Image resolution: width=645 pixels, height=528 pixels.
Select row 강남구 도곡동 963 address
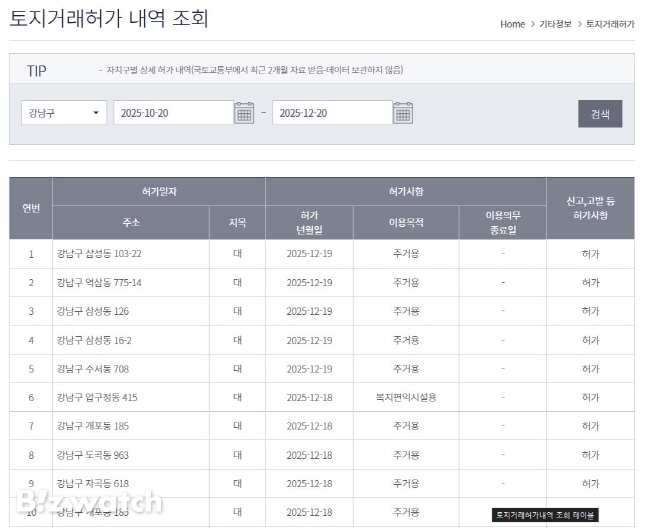[93, 455]
